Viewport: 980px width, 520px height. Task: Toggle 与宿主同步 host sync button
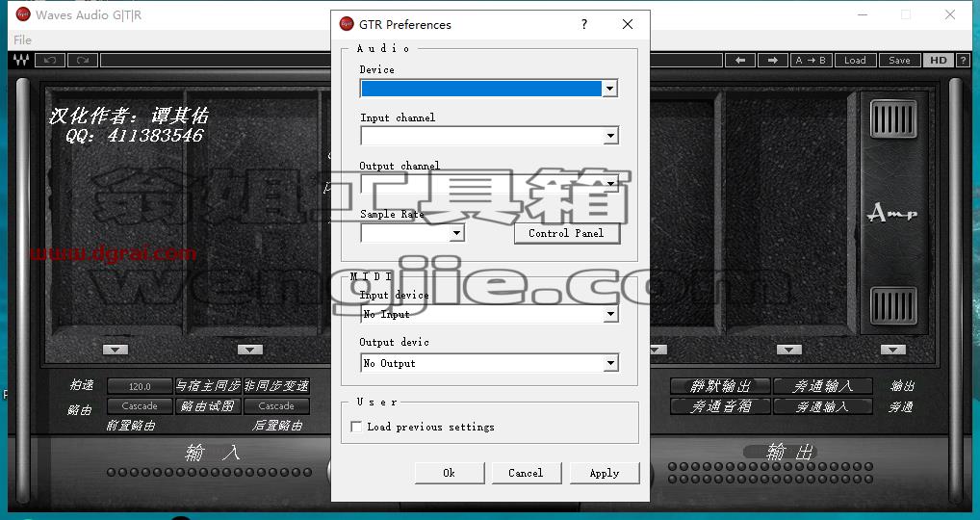pyautogui.click(x=208, y=386)
